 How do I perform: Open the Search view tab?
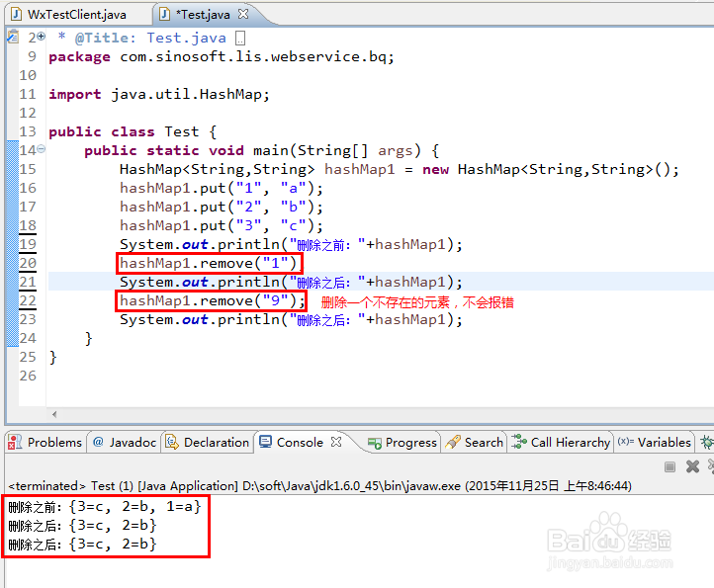pos(475,442)
